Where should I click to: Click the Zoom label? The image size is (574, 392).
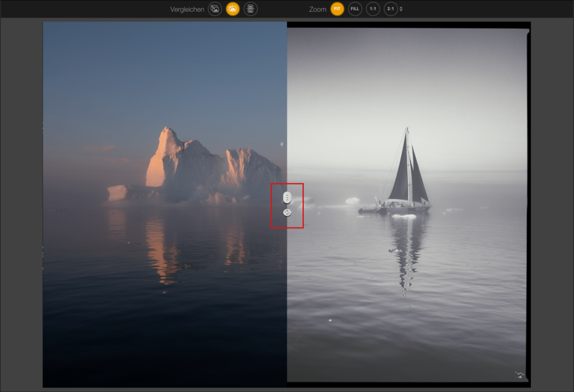[x=317, y=10]
